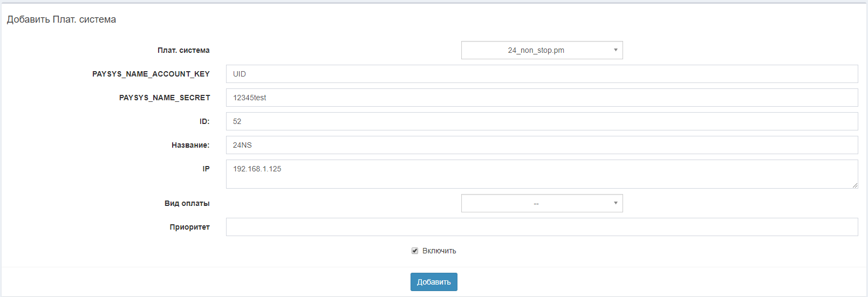Focus the PAYSYS_NAME_SECRET field with 12345test

542,98
